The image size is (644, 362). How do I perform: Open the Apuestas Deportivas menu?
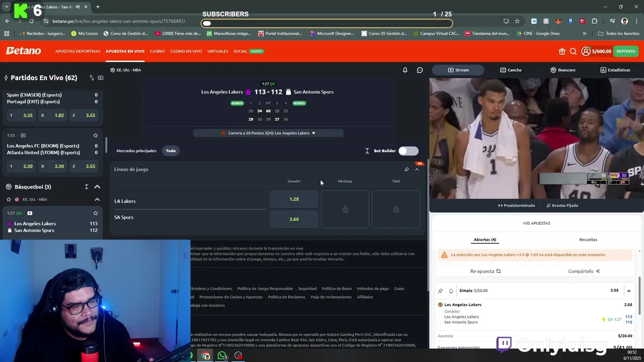(77, 51)
